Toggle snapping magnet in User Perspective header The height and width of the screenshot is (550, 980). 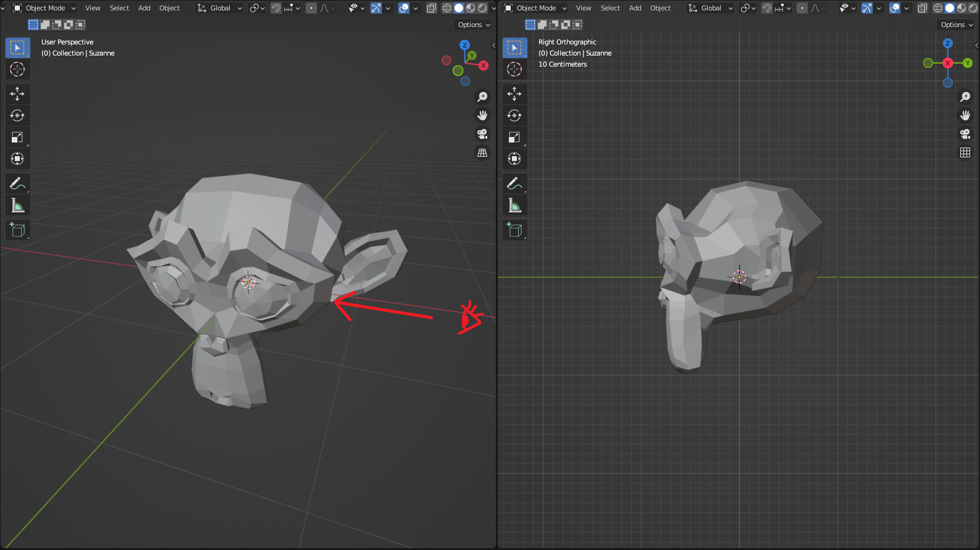[276, 8]
